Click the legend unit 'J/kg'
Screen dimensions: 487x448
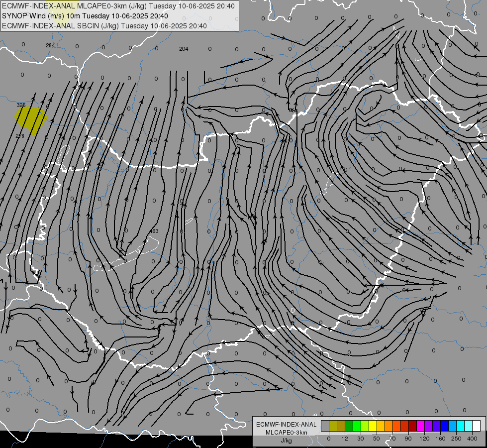[x=286, y=441]
